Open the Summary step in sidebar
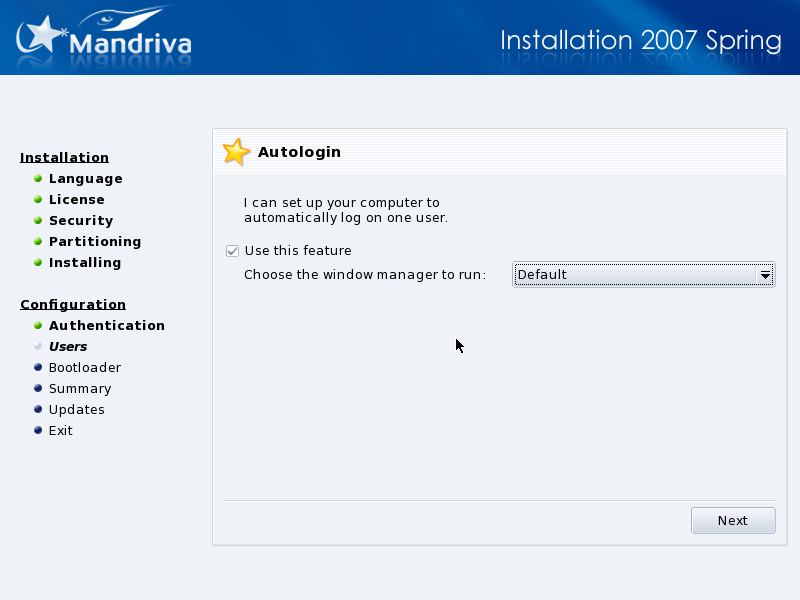The height and width of the screenshot is (600, 800). 80,388
